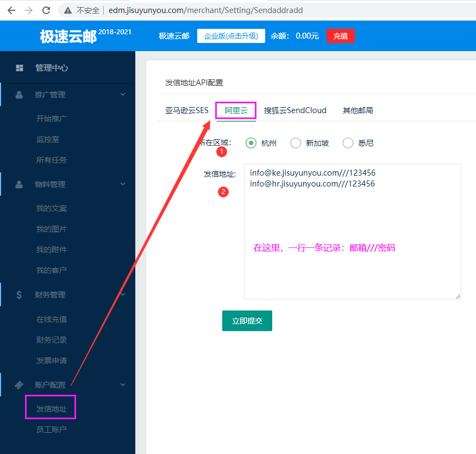Viewport: 476px width, 454px height.
Task: Focus the browser address bar URL
Action: tap(205, 10)
